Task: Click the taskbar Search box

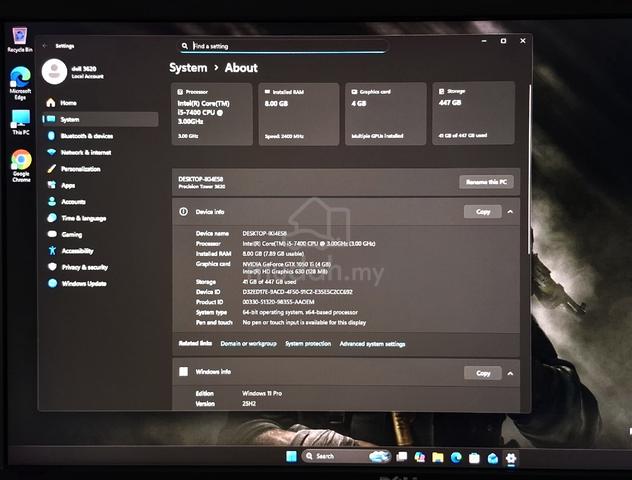Action: [x=346, y=456]
